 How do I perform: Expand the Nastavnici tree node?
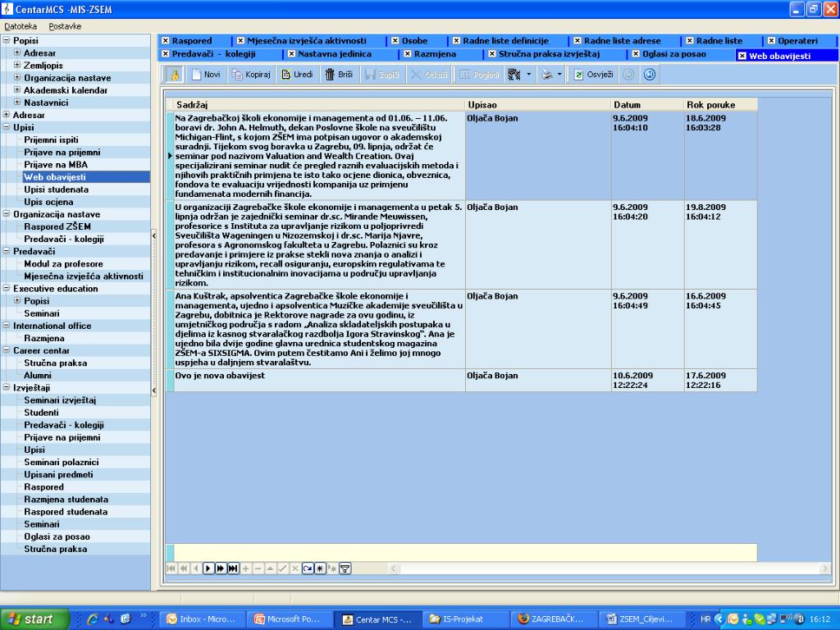tap(17, 102)
